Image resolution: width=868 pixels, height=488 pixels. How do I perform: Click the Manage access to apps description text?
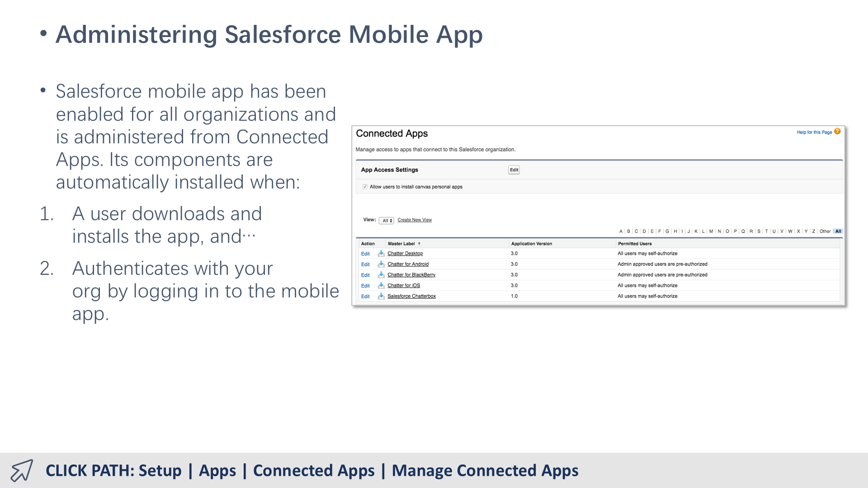[435, 150]
